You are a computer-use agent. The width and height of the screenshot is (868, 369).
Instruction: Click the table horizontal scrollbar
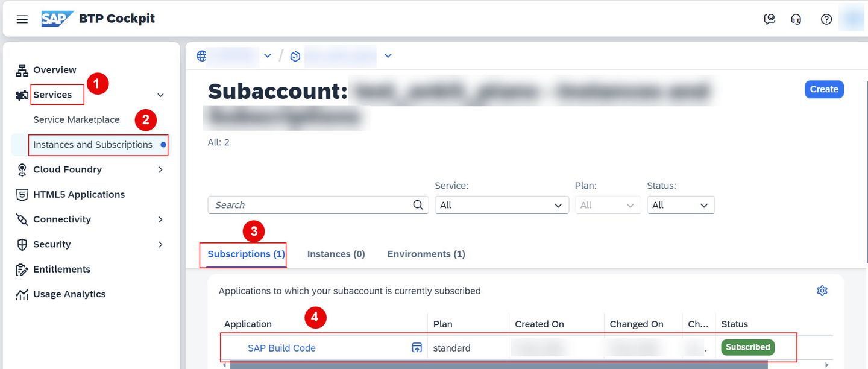498,365
